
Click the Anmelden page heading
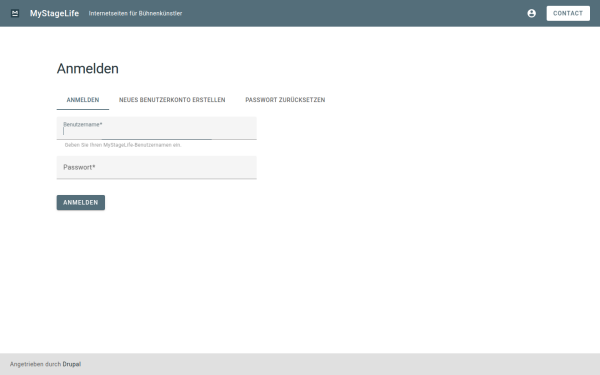(88, 69)
